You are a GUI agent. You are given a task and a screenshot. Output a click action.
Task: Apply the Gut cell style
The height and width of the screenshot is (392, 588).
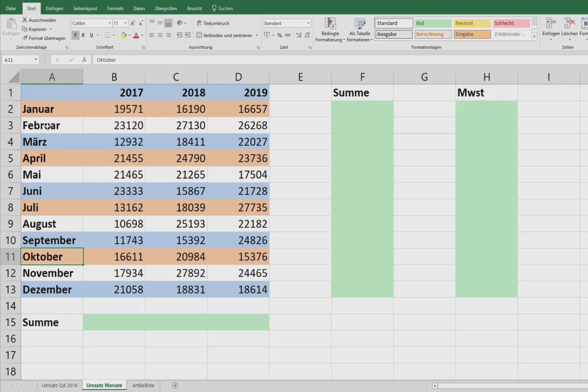[433, 23]
